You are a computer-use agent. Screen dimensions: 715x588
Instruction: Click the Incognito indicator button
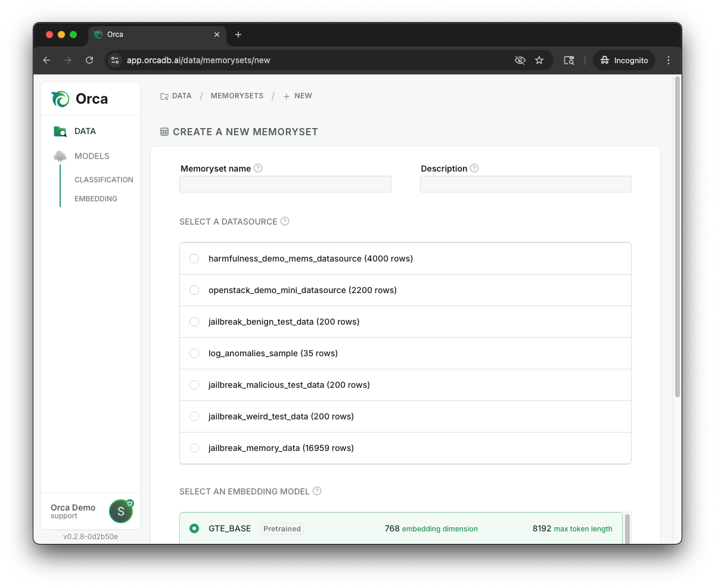point(624,60)
